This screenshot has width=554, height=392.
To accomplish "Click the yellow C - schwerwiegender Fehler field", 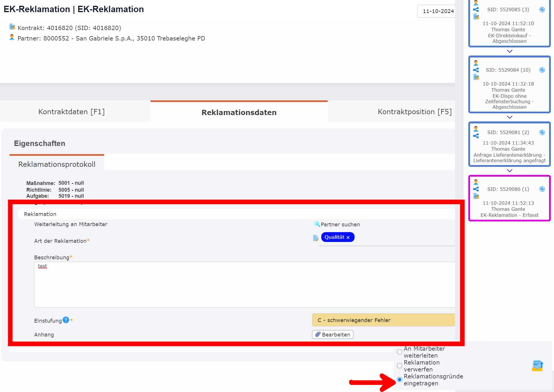I will 382,320.
